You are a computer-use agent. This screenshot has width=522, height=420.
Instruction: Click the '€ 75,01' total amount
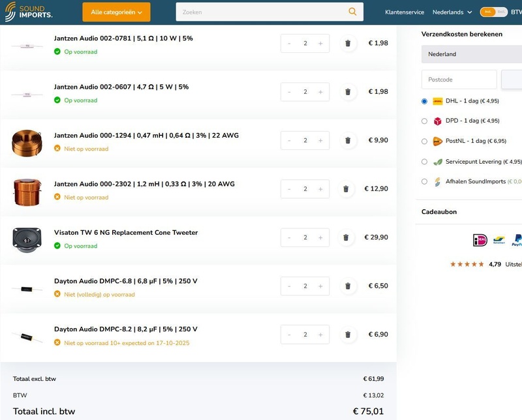[368, 412]
